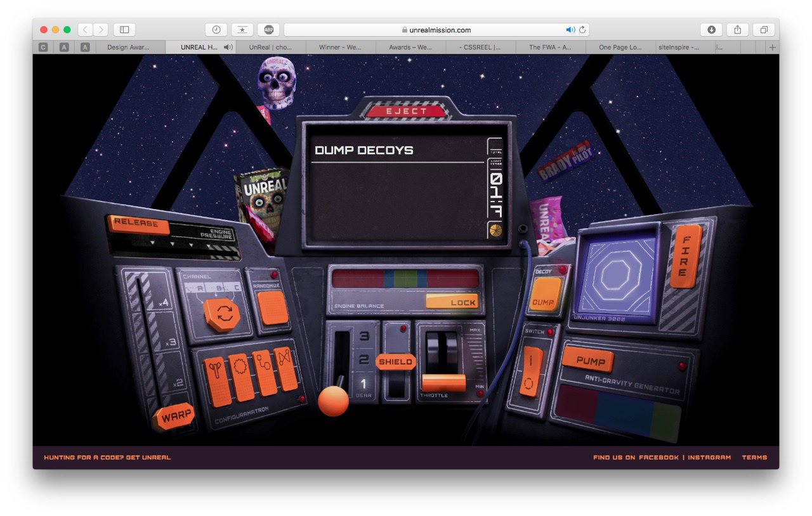Select the fourth Configuramatron symbol key
This screenshot has height=516, width=812.
pos(285,369)
